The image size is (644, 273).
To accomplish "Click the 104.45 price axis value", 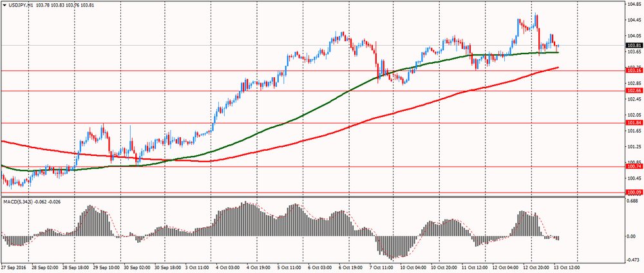I will pyautogui.click(x=634, y=21).
